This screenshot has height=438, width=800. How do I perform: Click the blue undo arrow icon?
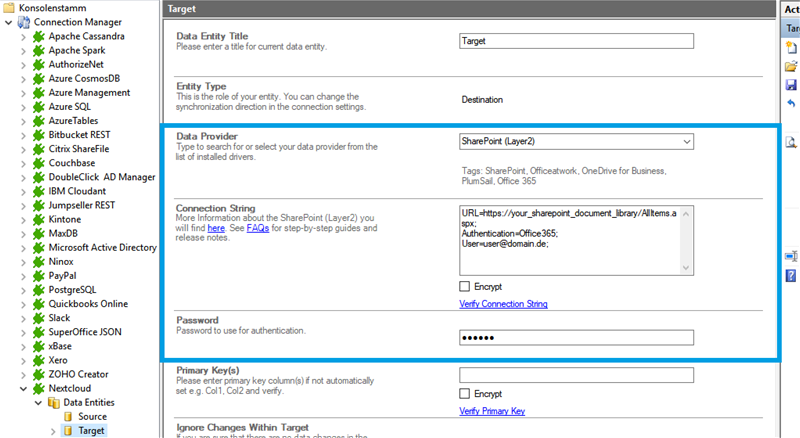click(791, 104)
